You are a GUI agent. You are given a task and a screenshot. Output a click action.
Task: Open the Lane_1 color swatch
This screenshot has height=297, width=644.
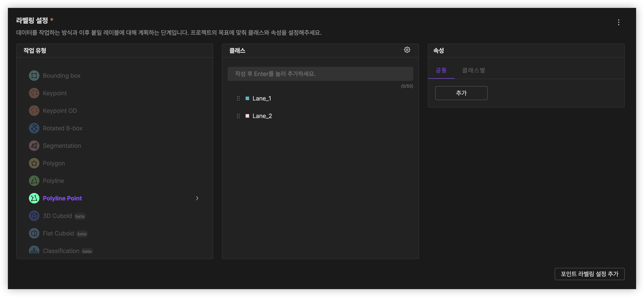point(247,98)
